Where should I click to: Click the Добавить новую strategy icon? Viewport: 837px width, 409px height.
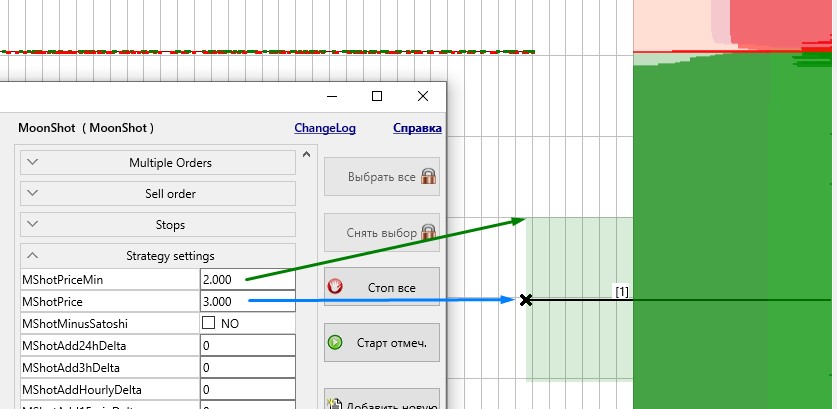coord(335,403)
